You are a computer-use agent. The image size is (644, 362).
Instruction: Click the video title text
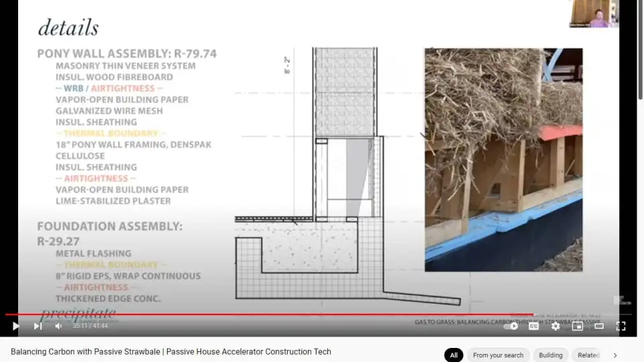click(171, 351)
